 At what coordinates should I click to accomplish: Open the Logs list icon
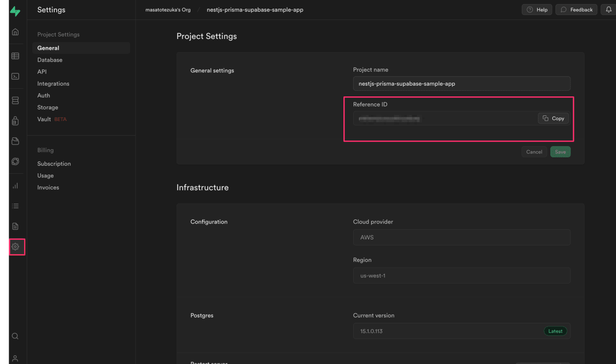(x=15, y=206)
